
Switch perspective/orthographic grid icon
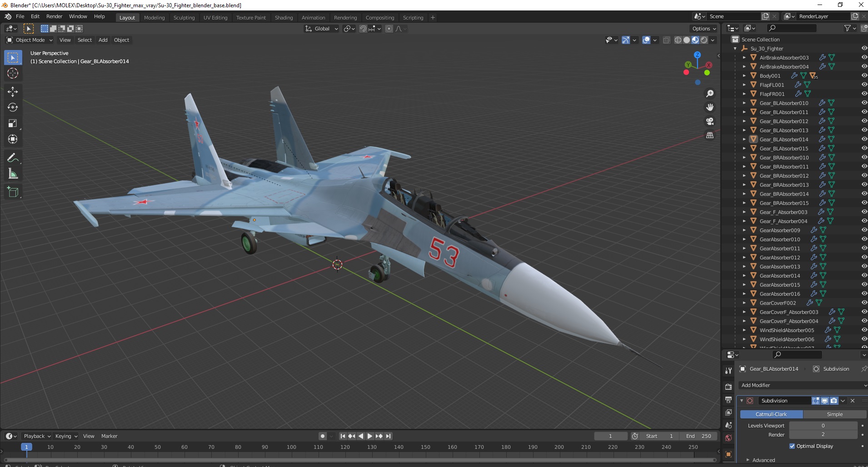(709, 135)
